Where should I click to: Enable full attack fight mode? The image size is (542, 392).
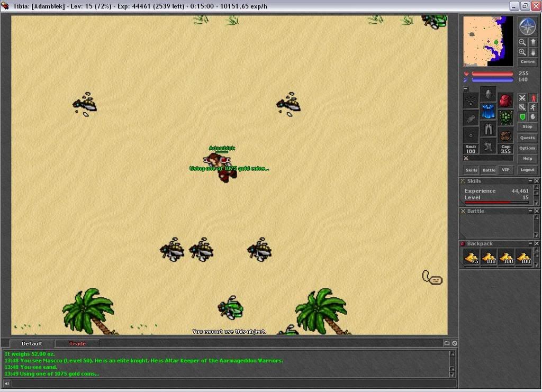(522, 98)
